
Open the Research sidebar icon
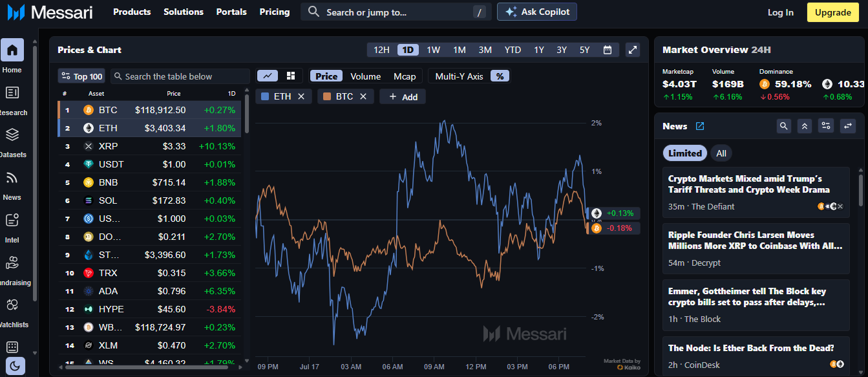pyautogui.click(x=12, y=92)
